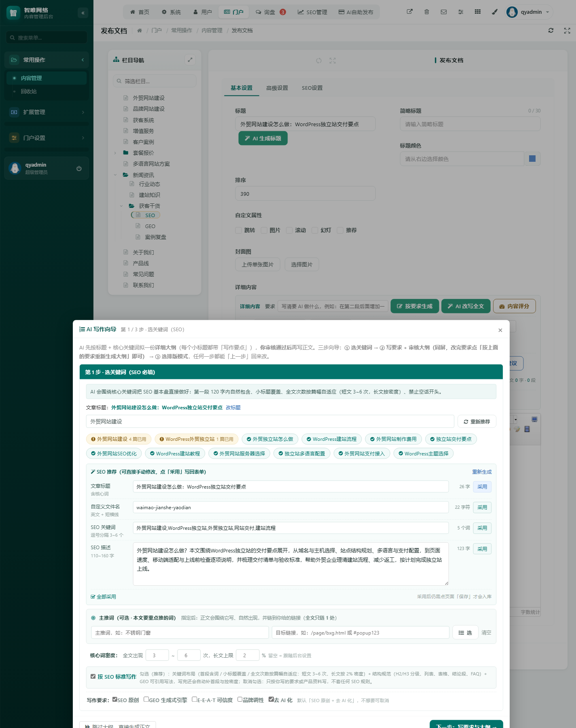Open the mail envelope icon in top bar
The height and width of the screenshot is (728, 576).
coord(444,12)
